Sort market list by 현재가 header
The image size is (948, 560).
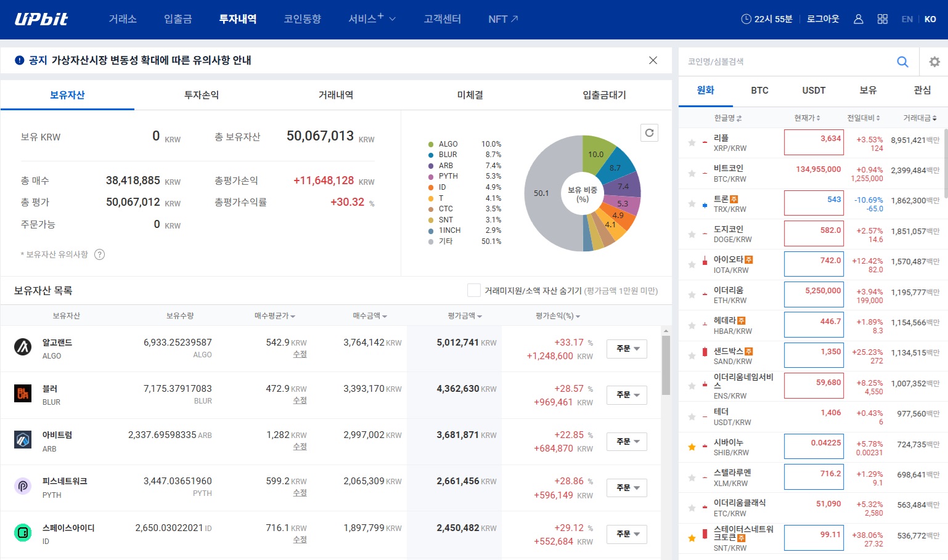click(807, 118)
